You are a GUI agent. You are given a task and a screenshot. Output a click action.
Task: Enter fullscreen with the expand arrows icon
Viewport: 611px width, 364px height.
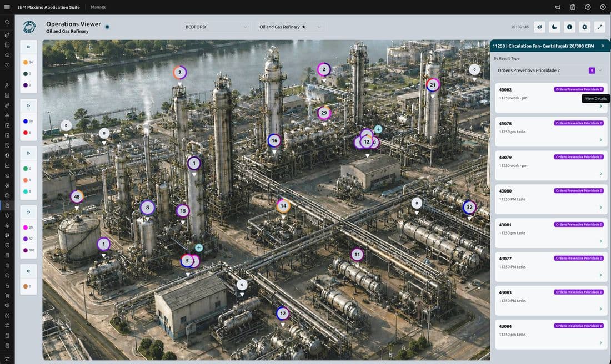point(600,27)
